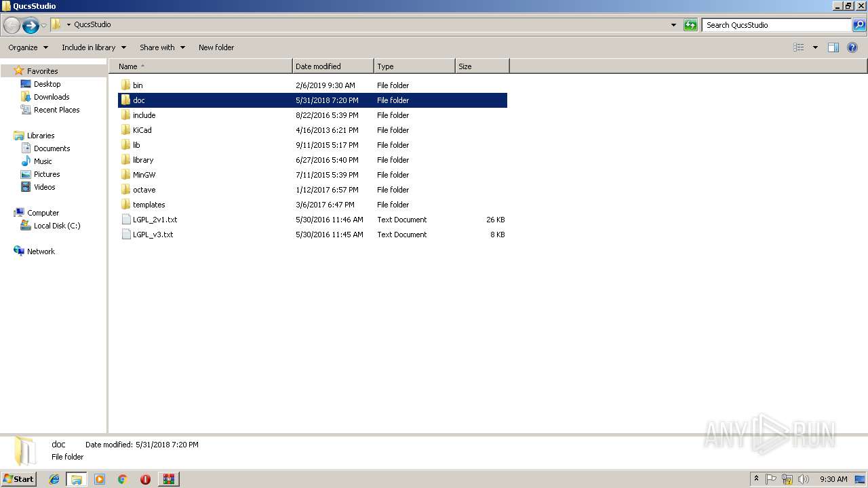
Task: Click the WinRAR taskbar icon
Action: [x=168, y=479]
